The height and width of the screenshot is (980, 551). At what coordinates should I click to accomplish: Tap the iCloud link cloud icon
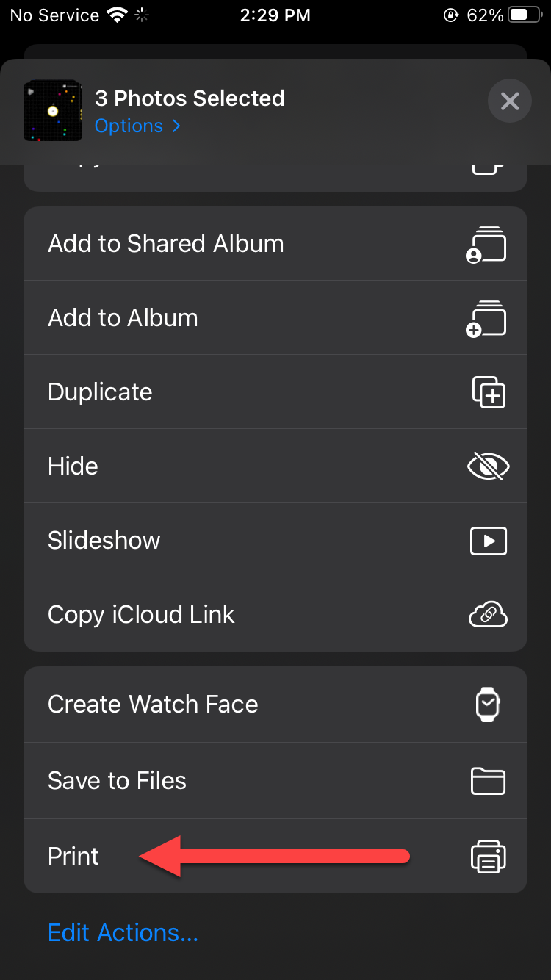pos(488,615)
